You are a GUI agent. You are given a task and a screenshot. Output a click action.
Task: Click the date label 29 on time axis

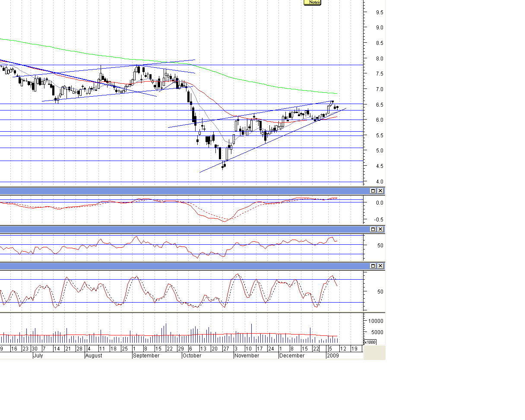(181, 348)
